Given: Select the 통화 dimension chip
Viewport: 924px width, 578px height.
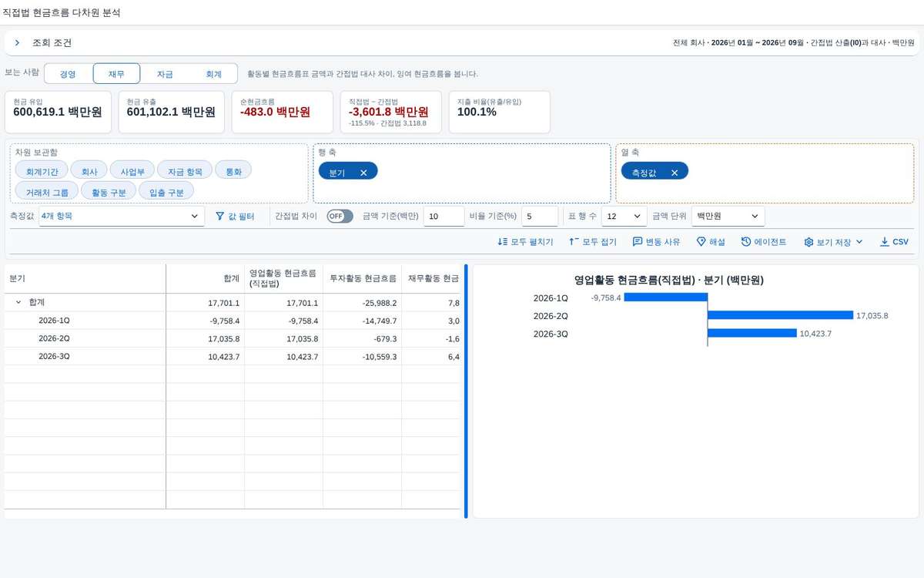Looking at the screenshot, I should [x=233, y=171].
